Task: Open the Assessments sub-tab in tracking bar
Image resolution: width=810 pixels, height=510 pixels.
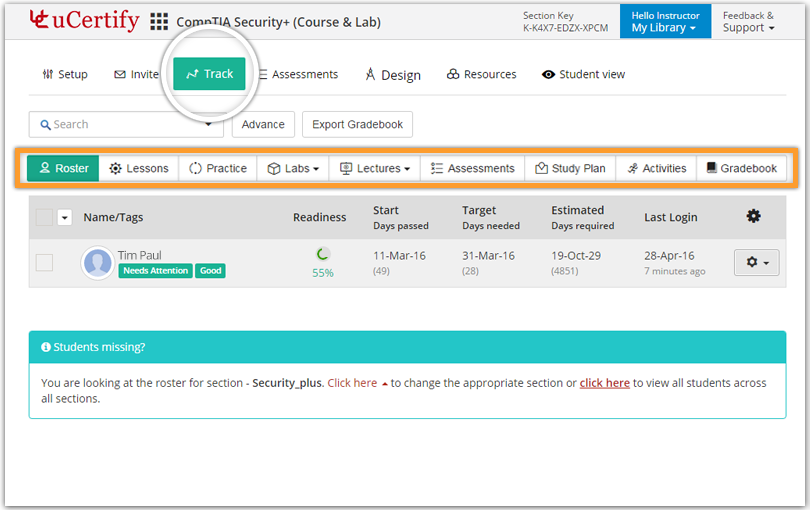Action: click(x=473, y=168)
